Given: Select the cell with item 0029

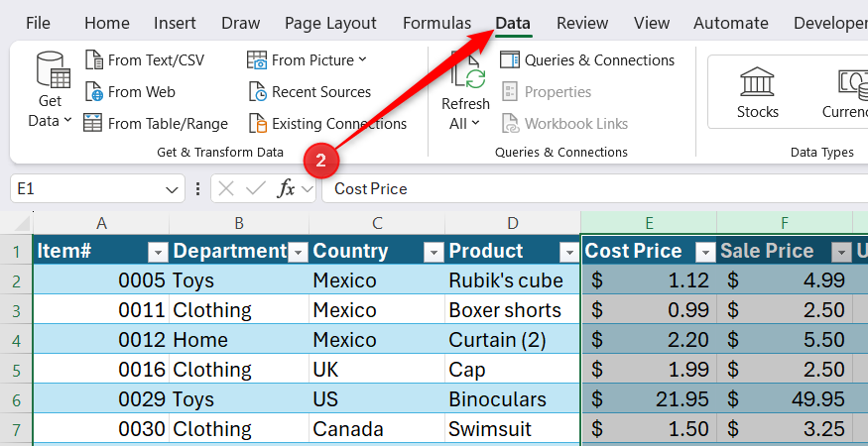Looking at the screenshot, I should [101, 399].
